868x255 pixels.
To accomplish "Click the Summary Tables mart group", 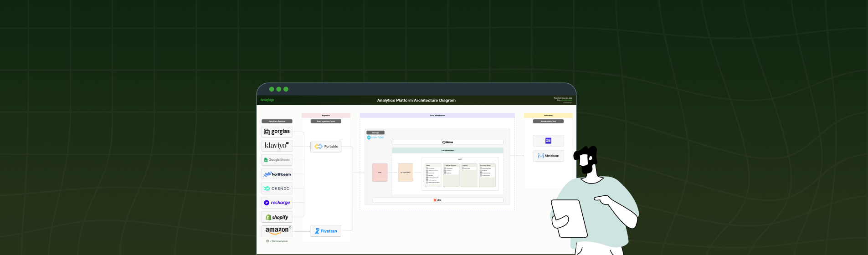I will pyautogui.click(x=487, y=175).
